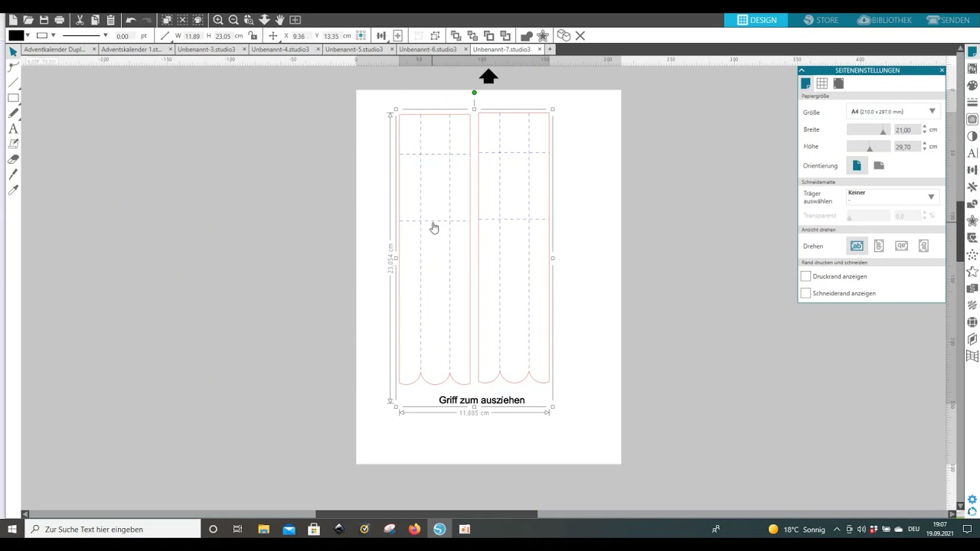Go to the STORE section
The image size is (980, 551).
(820, 20)
